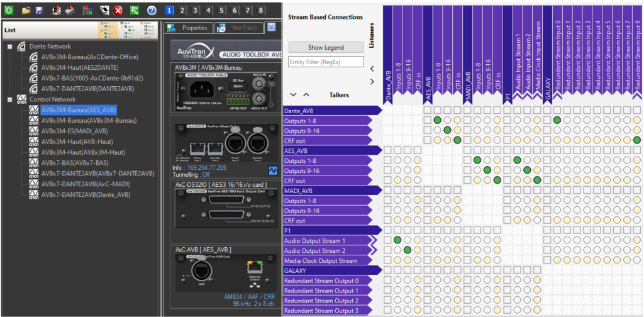Select AVBx7-DANTE2AVB(Dante_AVB) tree item
This screenshot has width=644, height=317.
coord(86,194)
